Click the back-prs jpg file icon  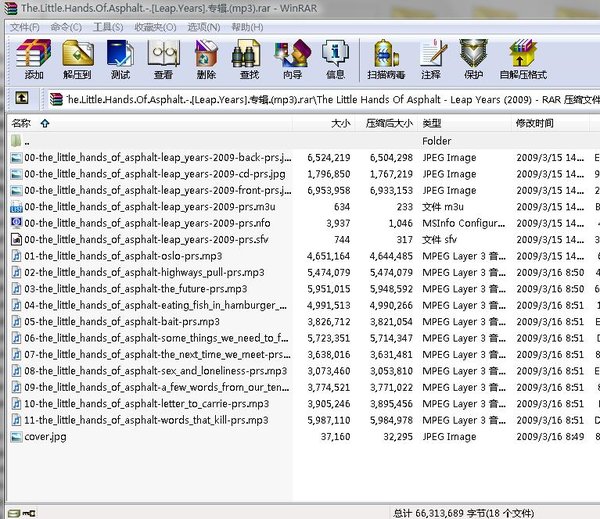click(16, 158)
